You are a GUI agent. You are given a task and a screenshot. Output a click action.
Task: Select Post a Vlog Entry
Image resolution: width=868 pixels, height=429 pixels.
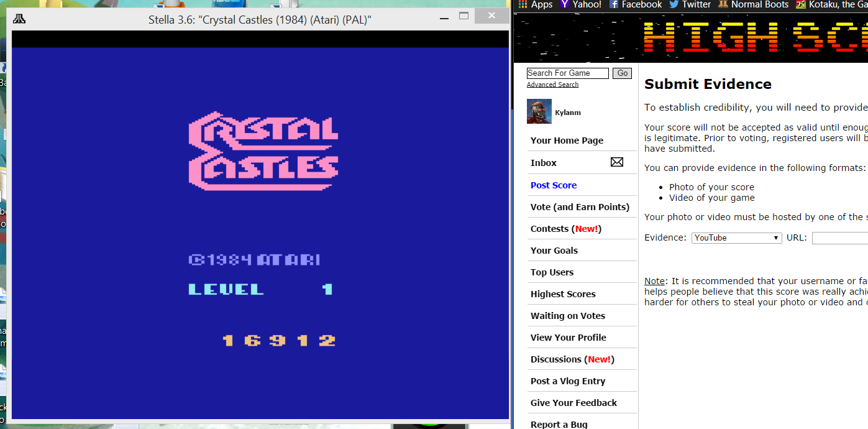click(567, 381)
